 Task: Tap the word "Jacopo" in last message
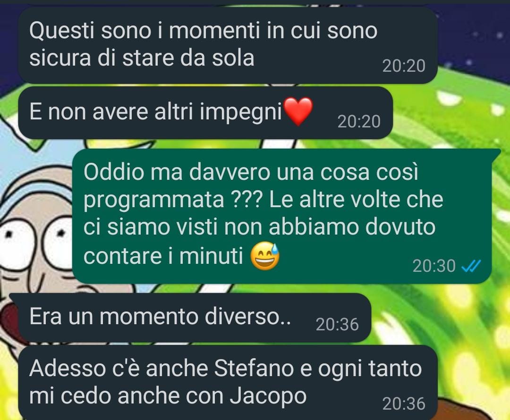click(268, 396)
